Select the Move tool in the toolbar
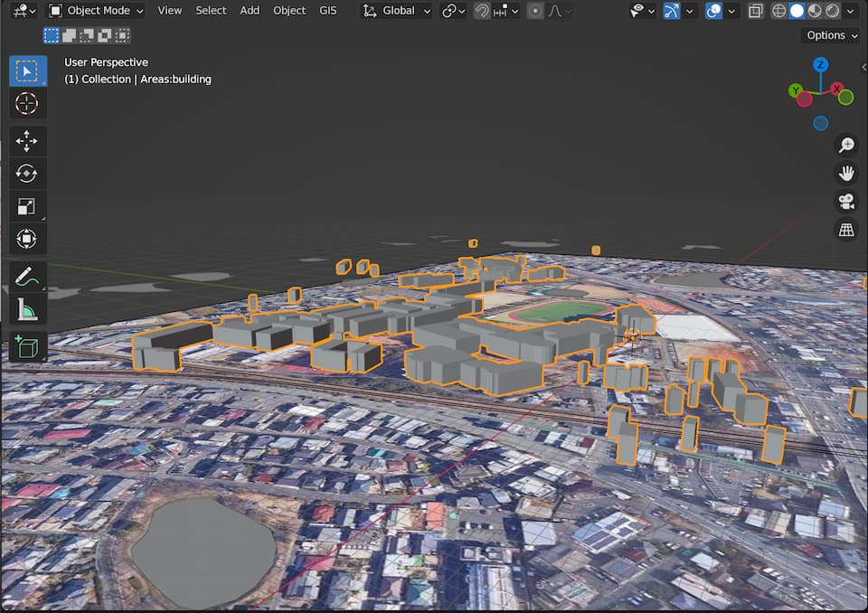The image size is (868, 613). (x=27, y=141)
